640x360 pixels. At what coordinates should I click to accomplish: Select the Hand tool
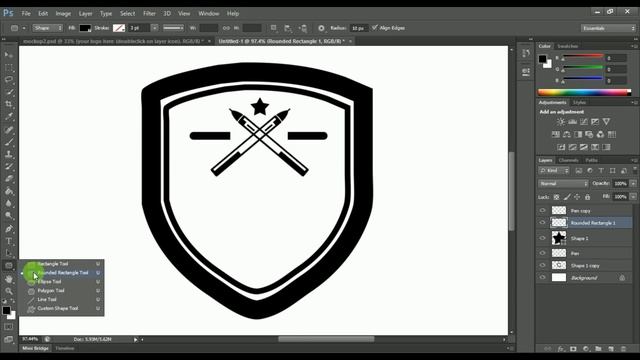[9, 279]
